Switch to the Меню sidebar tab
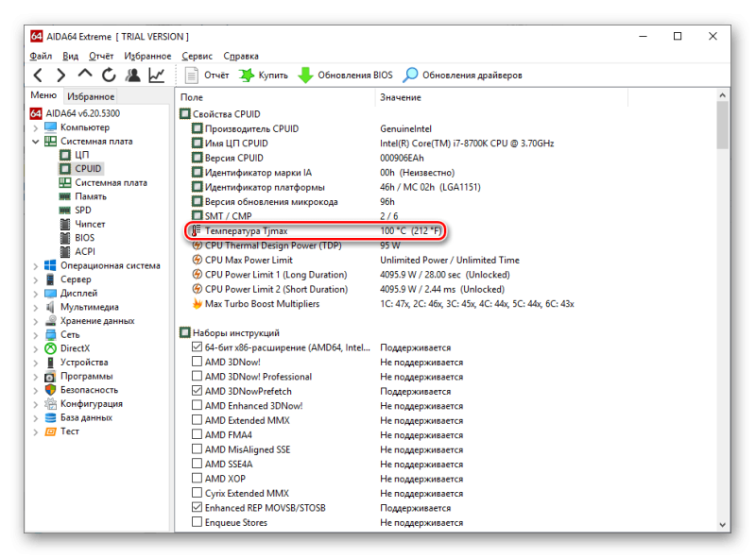Image resolution: width=756 pixels, height=558 pixels. tap(43, 95)
